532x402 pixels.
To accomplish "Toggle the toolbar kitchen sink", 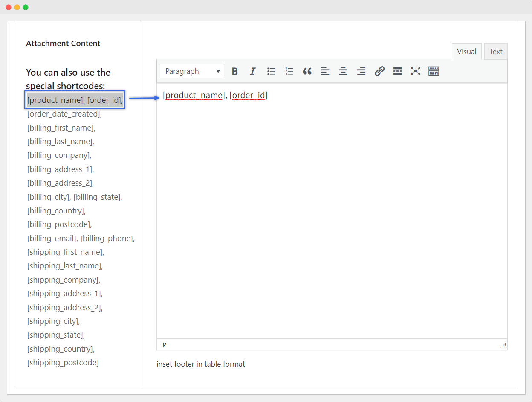I will pyautogui.click(x=434, y=71).
